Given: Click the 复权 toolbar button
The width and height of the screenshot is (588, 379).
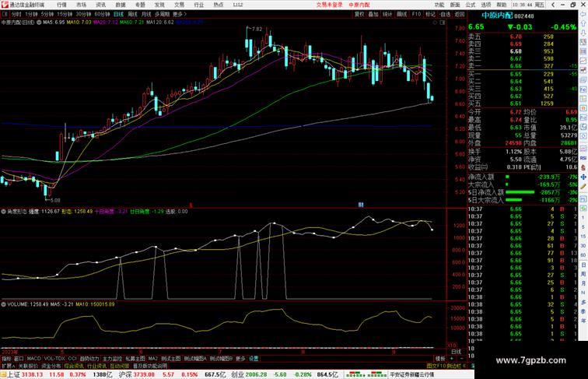Looking at the screenshot, I should click(x=359, y=14).
